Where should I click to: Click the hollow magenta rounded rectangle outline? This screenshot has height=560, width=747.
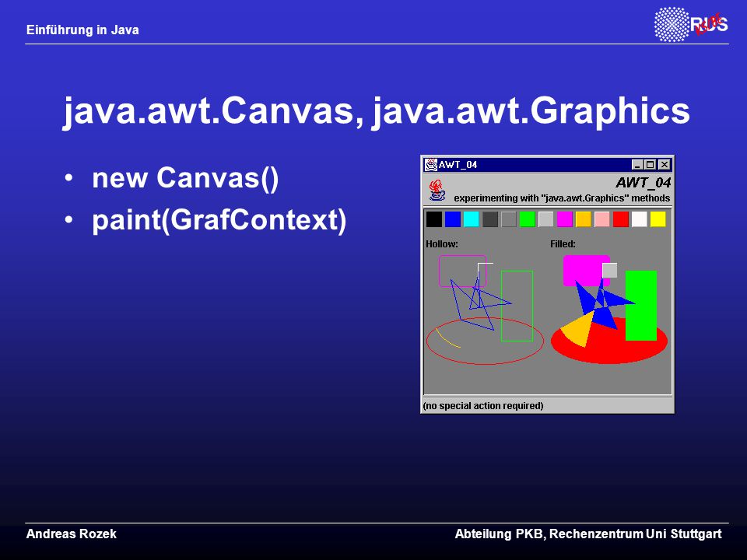(x=462, y=271)
